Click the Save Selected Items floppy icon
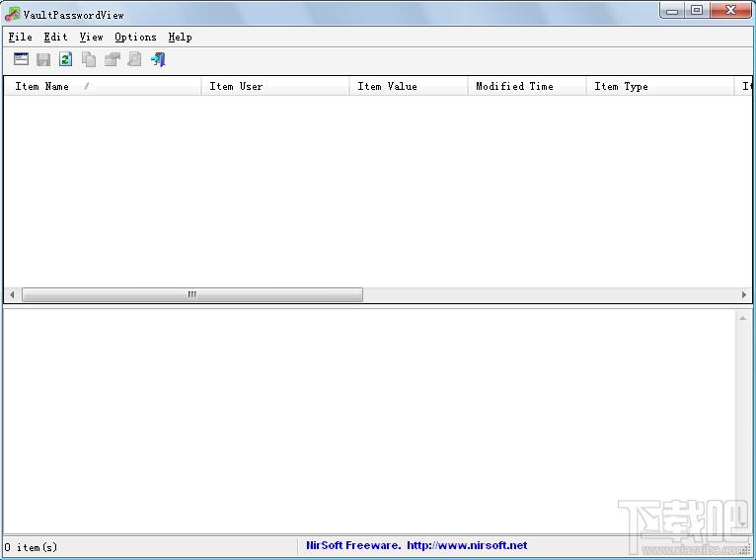The height and width of the screenshot is (560, 756). point(43,59)
